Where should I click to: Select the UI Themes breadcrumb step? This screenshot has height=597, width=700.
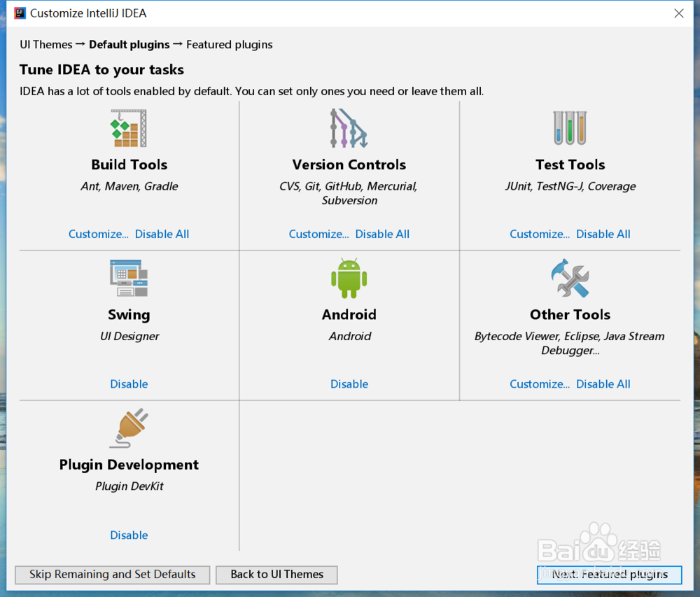pos(46,45)
